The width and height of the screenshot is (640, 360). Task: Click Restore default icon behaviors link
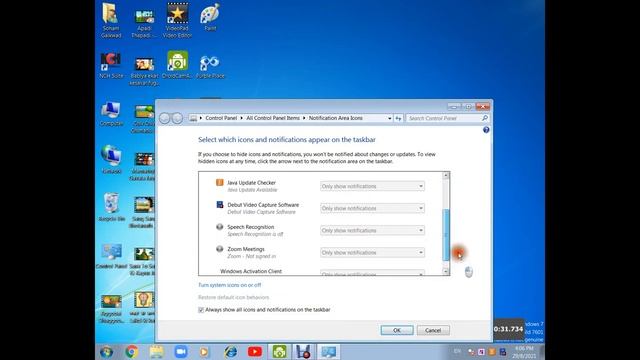[x=233, y=297]
